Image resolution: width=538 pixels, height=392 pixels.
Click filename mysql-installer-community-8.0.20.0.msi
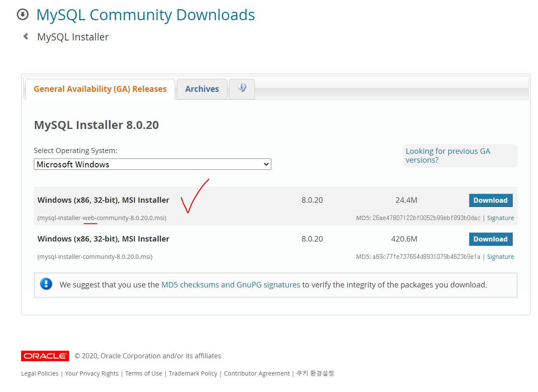tap(95, 257)
